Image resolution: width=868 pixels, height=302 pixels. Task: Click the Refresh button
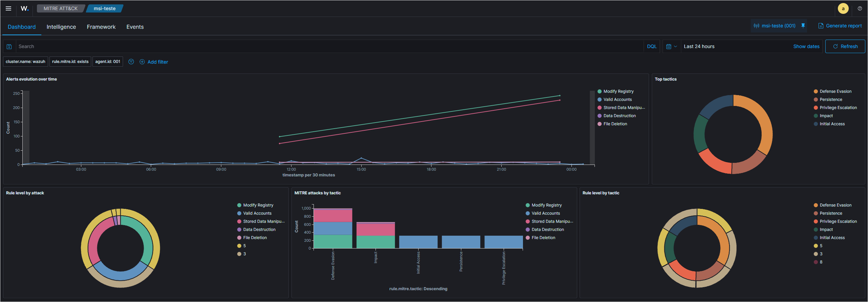[x=845, y=46]
